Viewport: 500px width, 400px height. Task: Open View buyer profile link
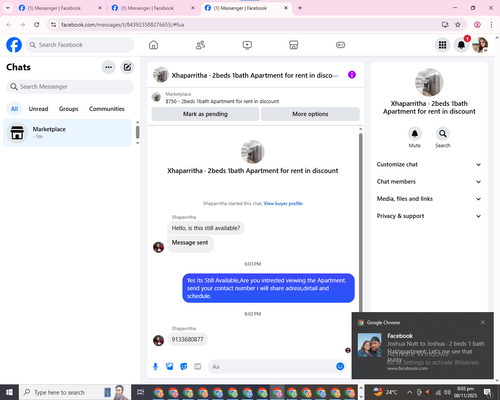click(283, 203)
